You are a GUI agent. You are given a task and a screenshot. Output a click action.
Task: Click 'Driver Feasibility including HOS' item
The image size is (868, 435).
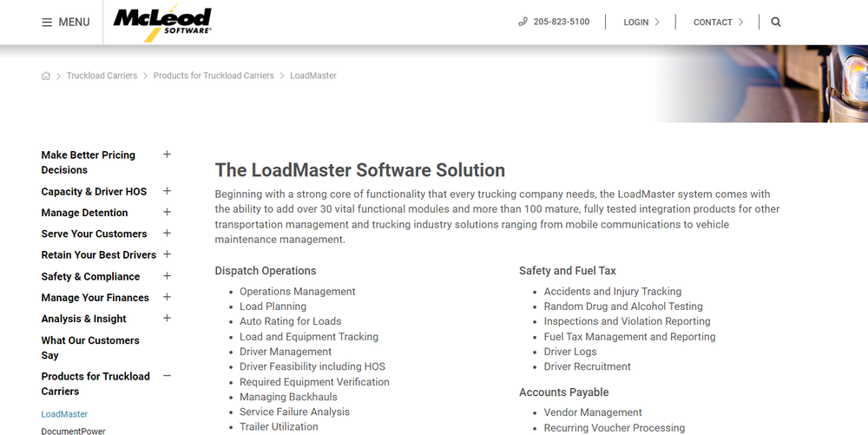(312, 367)
